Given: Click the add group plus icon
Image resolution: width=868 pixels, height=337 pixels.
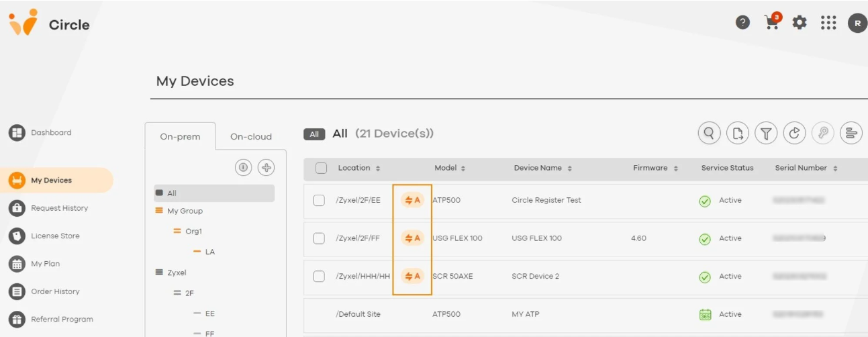Looking at the screenshot, I should pyautogui.click(x=267, y=167).
